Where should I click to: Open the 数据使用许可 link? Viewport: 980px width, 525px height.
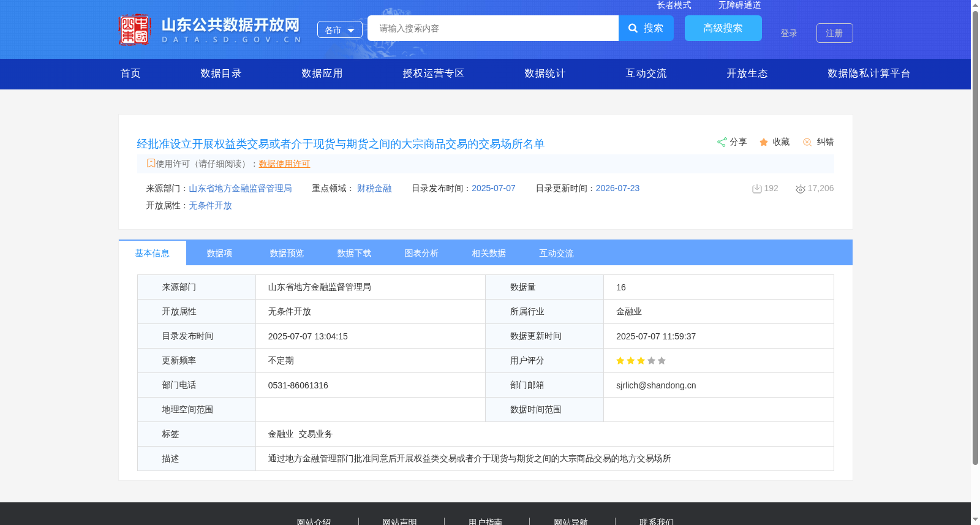[284, 164]
